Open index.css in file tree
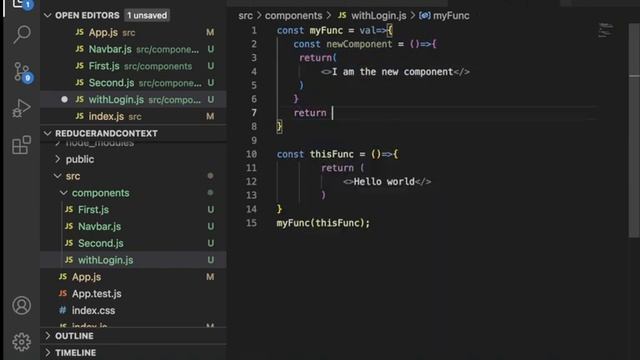 [133, 310]
